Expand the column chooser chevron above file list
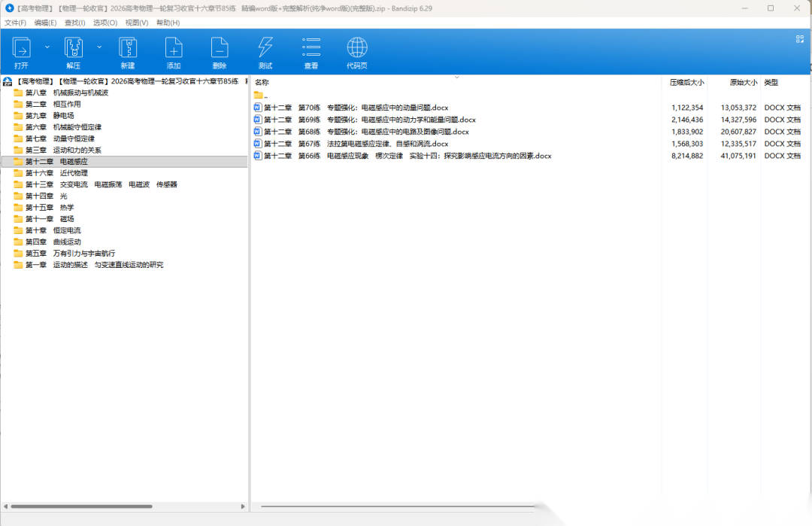Viewport: 812px width, 526px height. 456,77
